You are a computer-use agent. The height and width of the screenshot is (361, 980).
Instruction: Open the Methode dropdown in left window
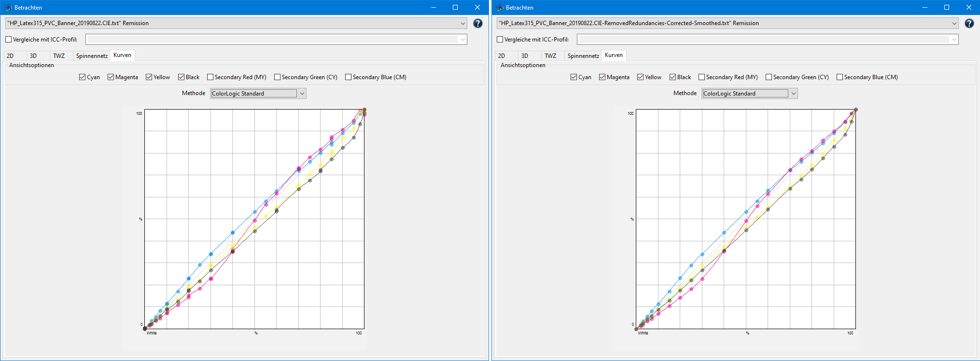click(302, 94)
